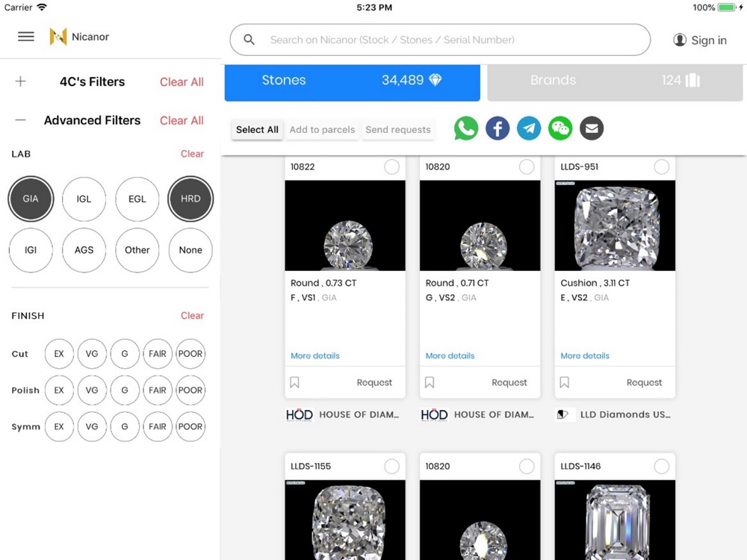Toggle Polish EX finish filter
Image resolution: width=747 pixels, height=560 pixels.
59,390
